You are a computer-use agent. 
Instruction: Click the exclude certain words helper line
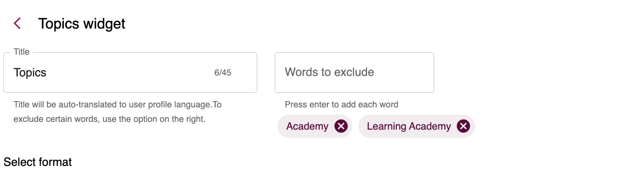tap(109, 119)
